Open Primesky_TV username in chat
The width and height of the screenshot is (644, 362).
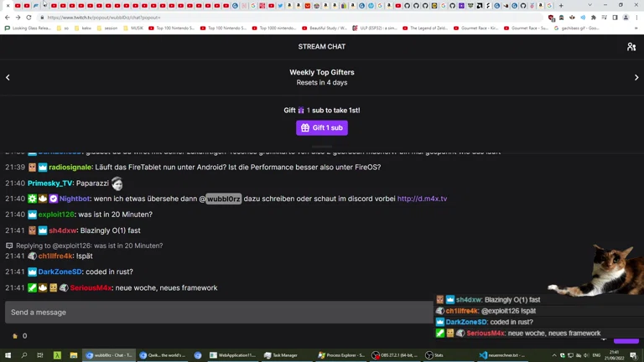click(x=49, y=184)
